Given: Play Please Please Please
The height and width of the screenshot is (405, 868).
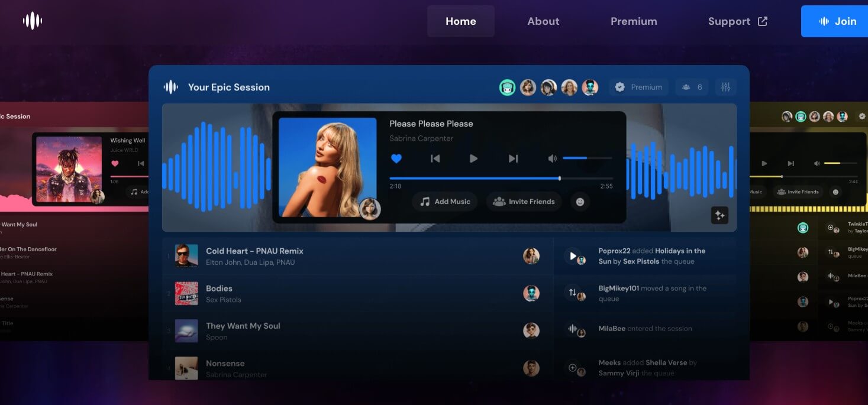Looking at the screenshot, I should click(x=473, y=158).
